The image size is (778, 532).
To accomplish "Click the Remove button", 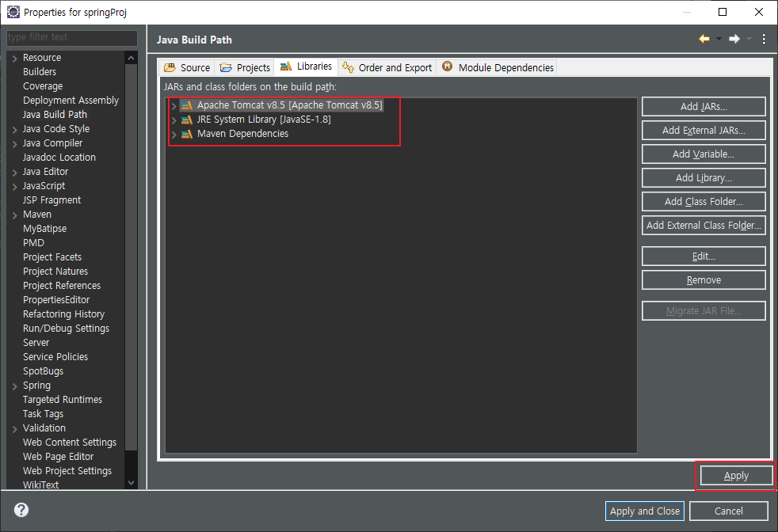I will pos(704,280).
